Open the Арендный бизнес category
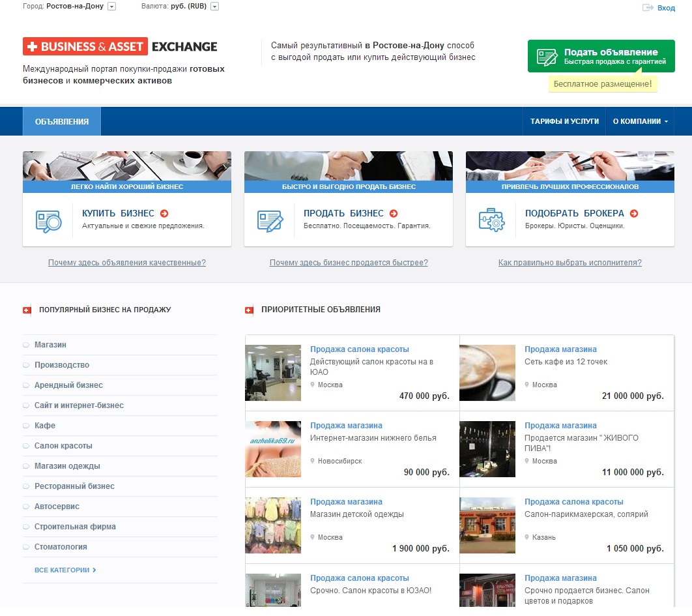Screen dimensions: 692x616 (68, 385)
